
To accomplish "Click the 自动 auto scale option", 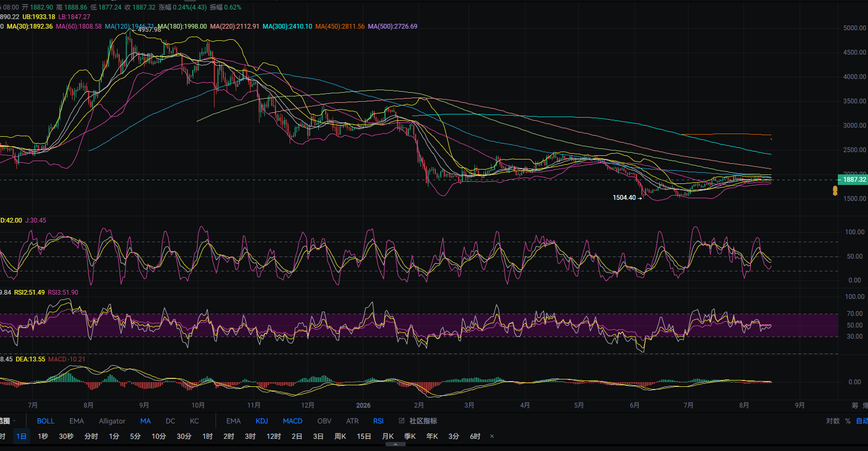I will coord(862,421).
